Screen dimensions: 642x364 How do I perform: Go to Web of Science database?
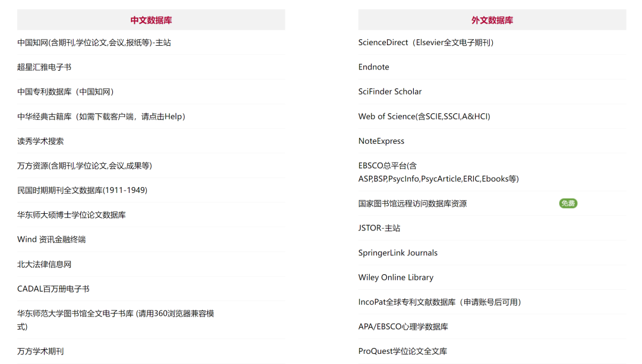pyautogui.click(x=424, y=116)
